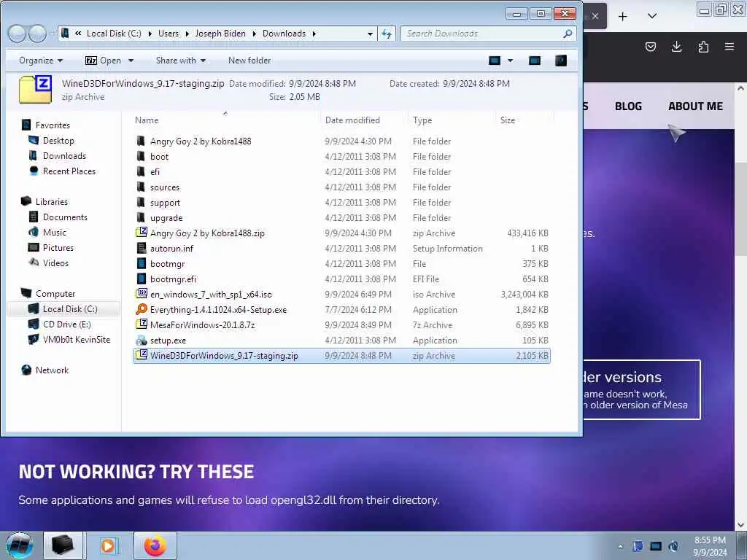
Task: Click the Local Disk (C:) breadcrumb segment
Action: point(114,34)
